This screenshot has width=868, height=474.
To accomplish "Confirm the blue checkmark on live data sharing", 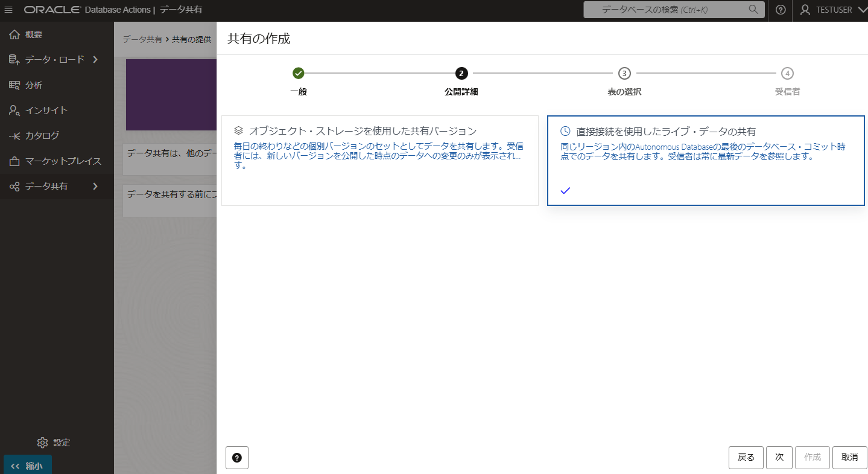I will (565, 191).
